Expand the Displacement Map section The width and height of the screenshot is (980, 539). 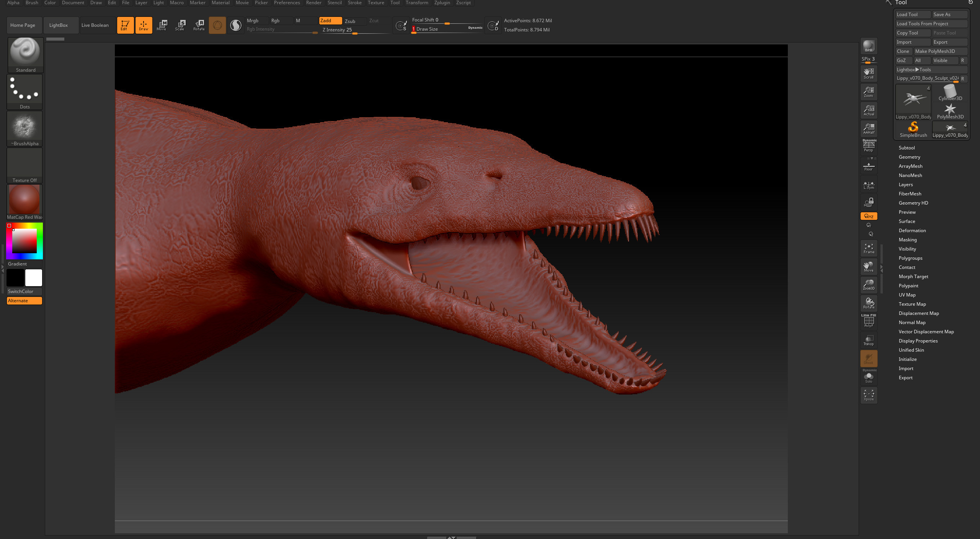pyautogui.click(x=918, y=313)
